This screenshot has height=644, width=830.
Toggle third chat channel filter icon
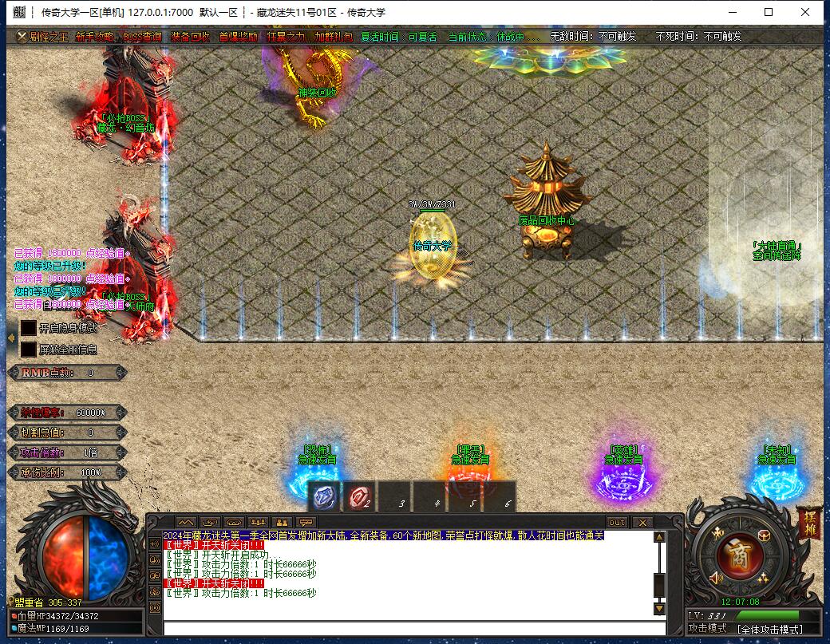(155, 575)
